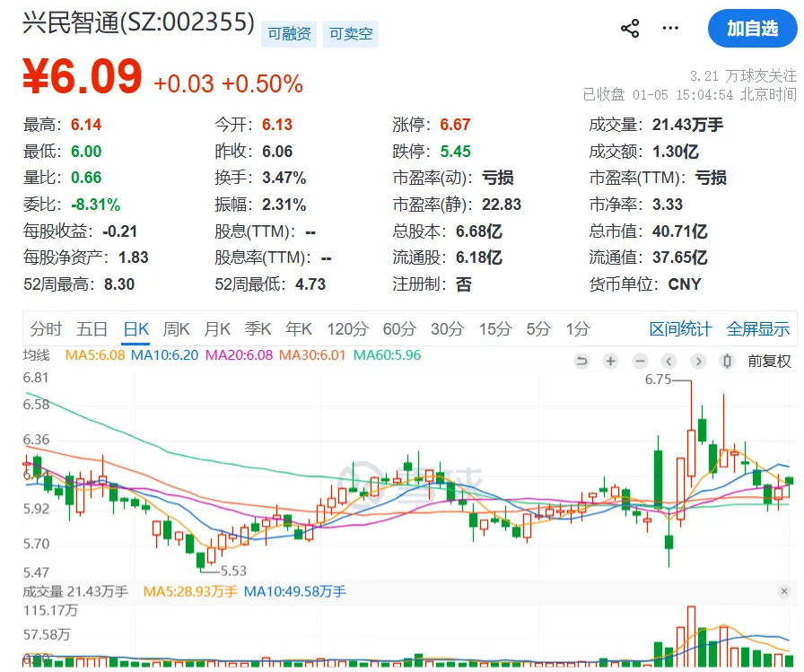Open the 前复权 adjustment dropdown
Image resolution: width=804 pixels, height=672 pixels.
pos(769,362)
